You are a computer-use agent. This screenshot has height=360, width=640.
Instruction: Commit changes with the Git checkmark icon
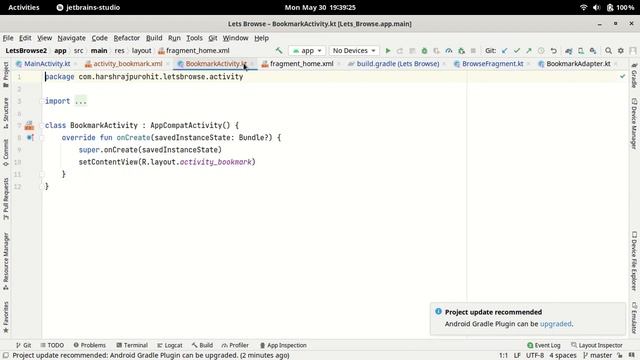(x=517, y=51)
